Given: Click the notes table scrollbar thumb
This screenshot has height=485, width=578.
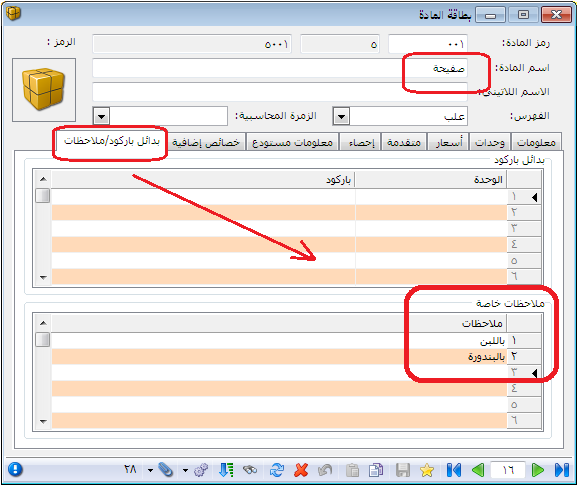Looking at the screenshot, I should [43, 339].
